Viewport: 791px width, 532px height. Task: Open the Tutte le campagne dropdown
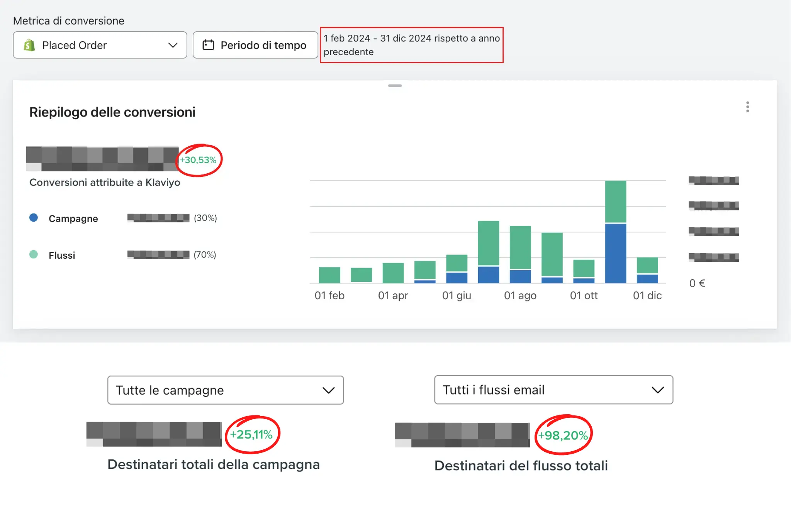tap(226, 390)
